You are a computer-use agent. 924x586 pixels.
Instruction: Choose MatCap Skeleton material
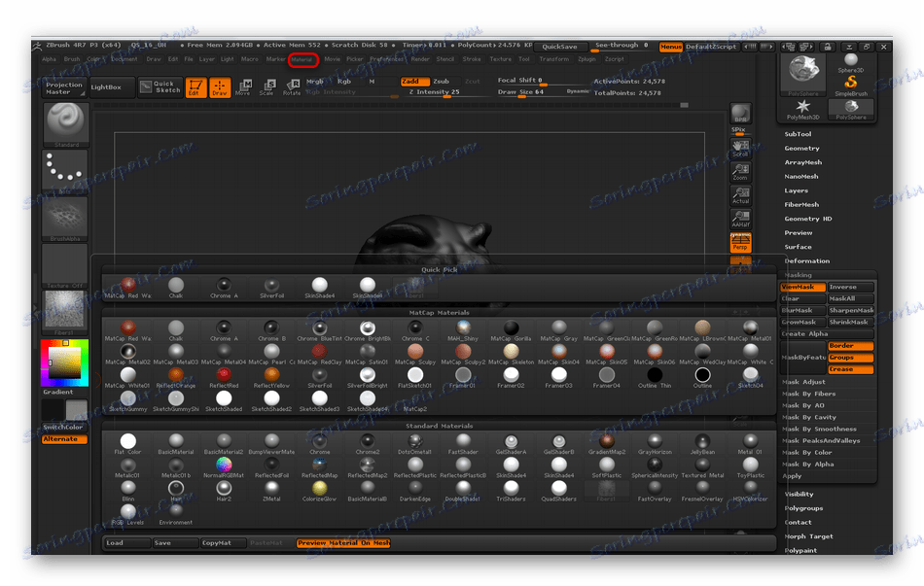tap(511, 354)
